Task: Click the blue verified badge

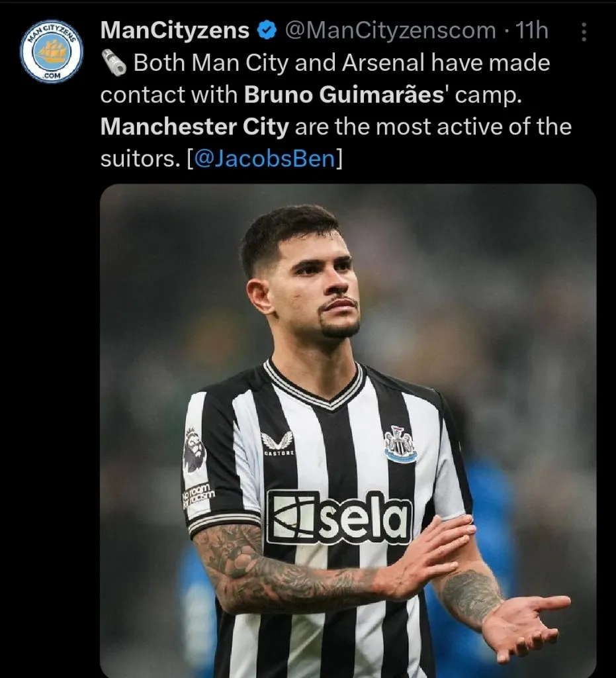Action: point(267,30)
